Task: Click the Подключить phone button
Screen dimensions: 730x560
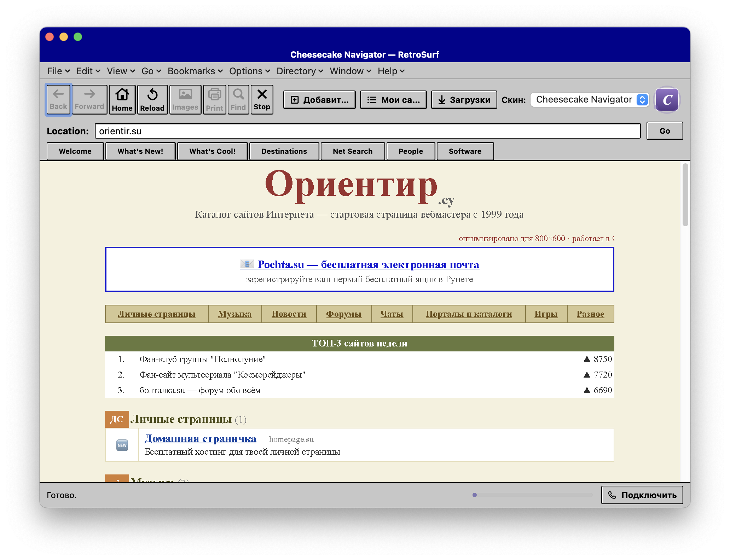Action: [642, 495]
